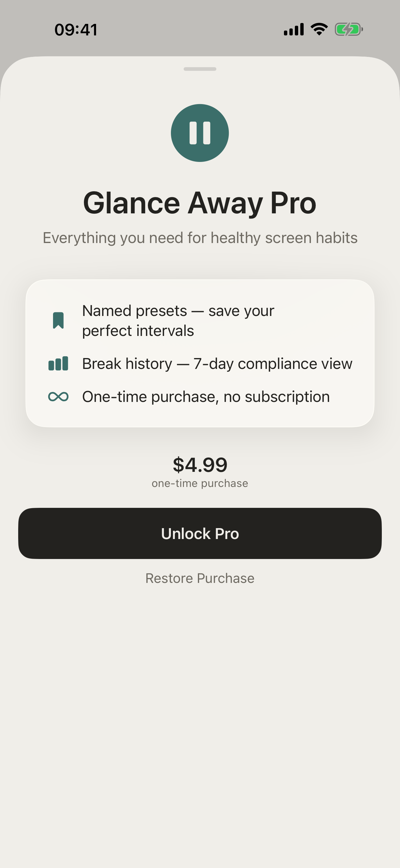
Task: Tap the one-time purchase caption under price
Action: tap(200, 483)
